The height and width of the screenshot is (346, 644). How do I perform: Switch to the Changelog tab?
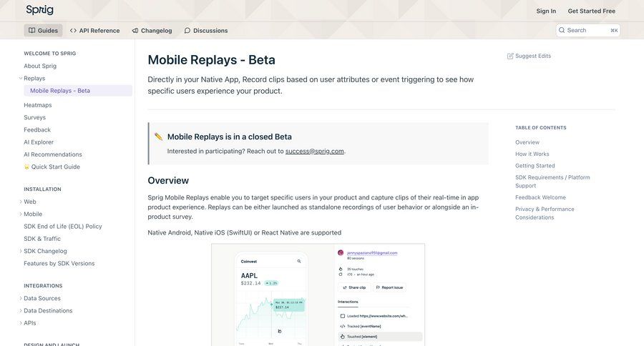point(156,31)
